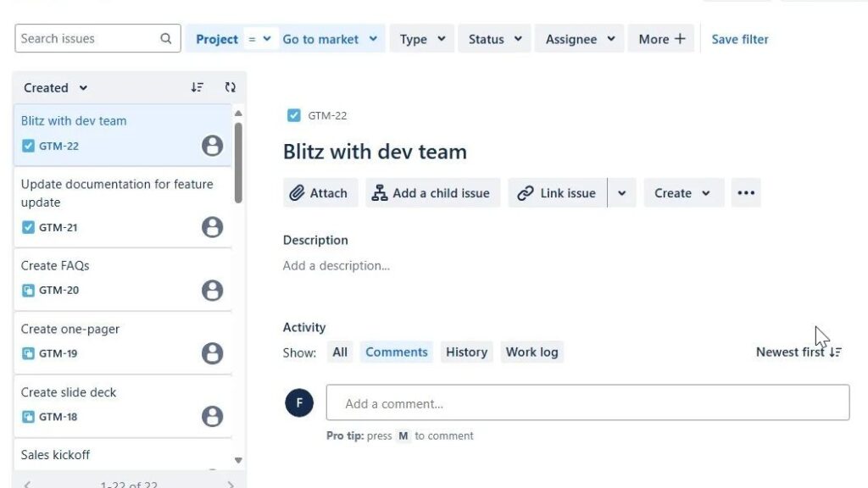Image resolution: width=868 pixels, height=488 pixels.
Task: Click assignee avatar on GTM-20 Create FAQs item
Action: click(212, 291)
